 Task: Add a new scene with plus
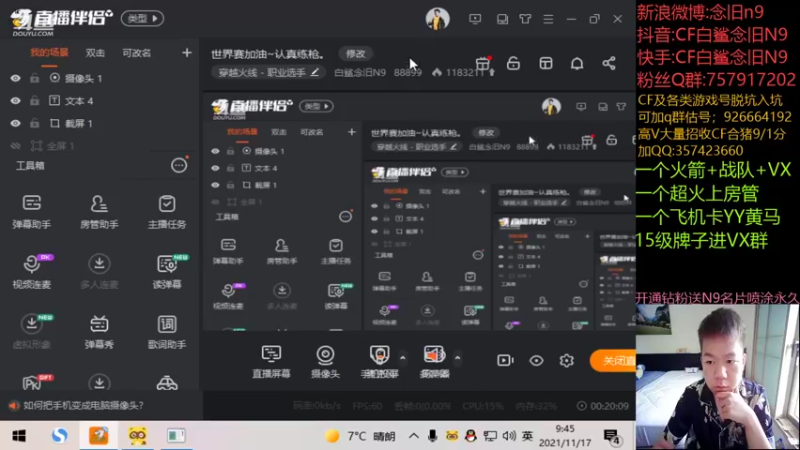(187, 53)
